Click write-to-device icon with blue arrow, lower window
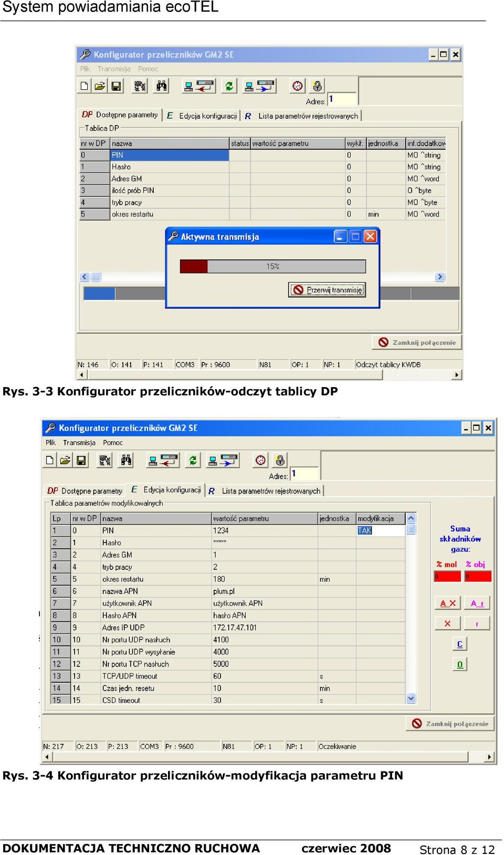Screen dimensions: 504x855 (223, 460)
